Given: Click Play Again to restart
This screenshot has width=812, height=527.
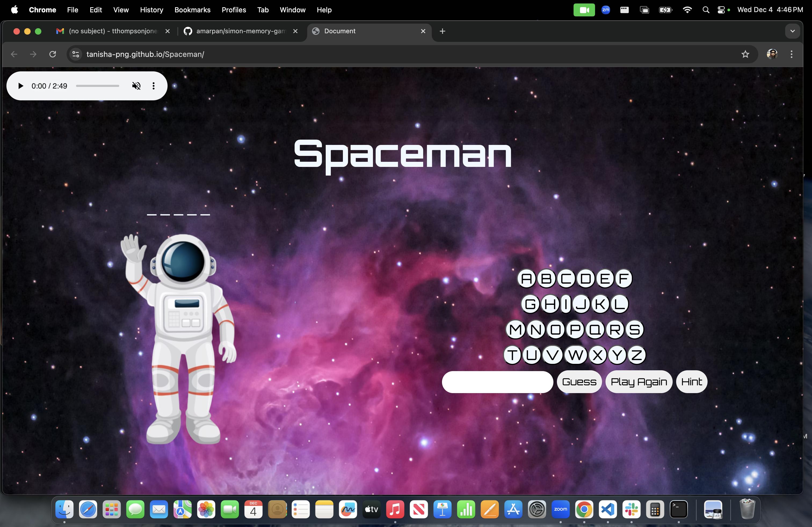Looking at the screenshot, I should pyautogui.click(x=638, y=382).
